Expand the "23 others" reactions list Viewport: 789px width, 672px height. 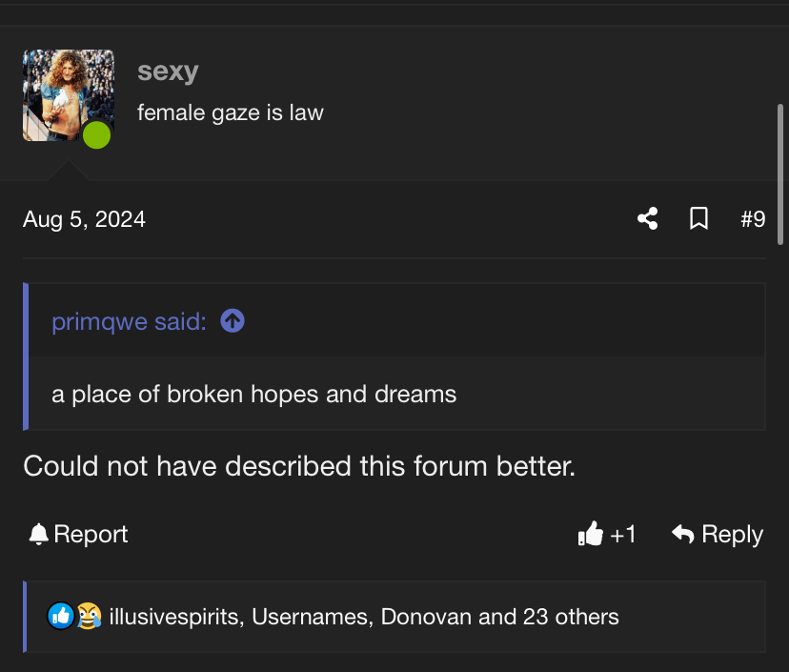(x=571, y=617)
